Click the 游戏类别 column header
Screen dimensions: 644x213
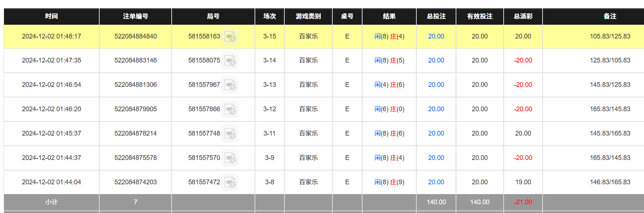(308, 16)
